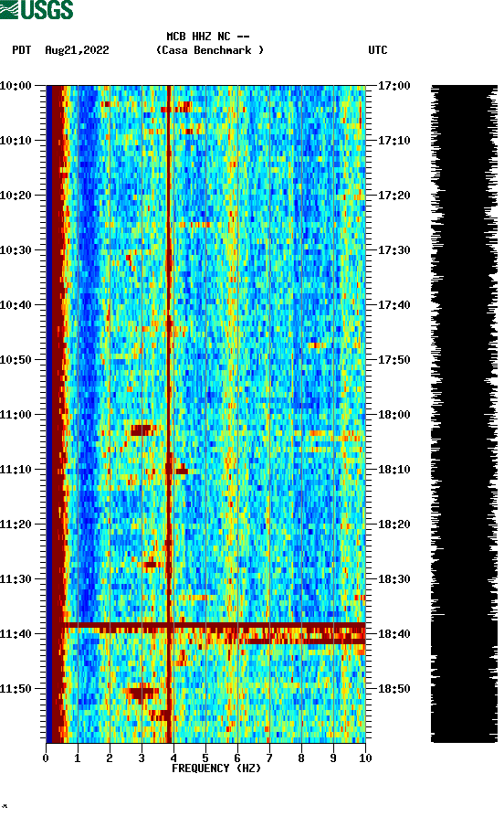Click the 10:40 PDT time label
The image size is (504, 816).
click(x=16, y=305)
